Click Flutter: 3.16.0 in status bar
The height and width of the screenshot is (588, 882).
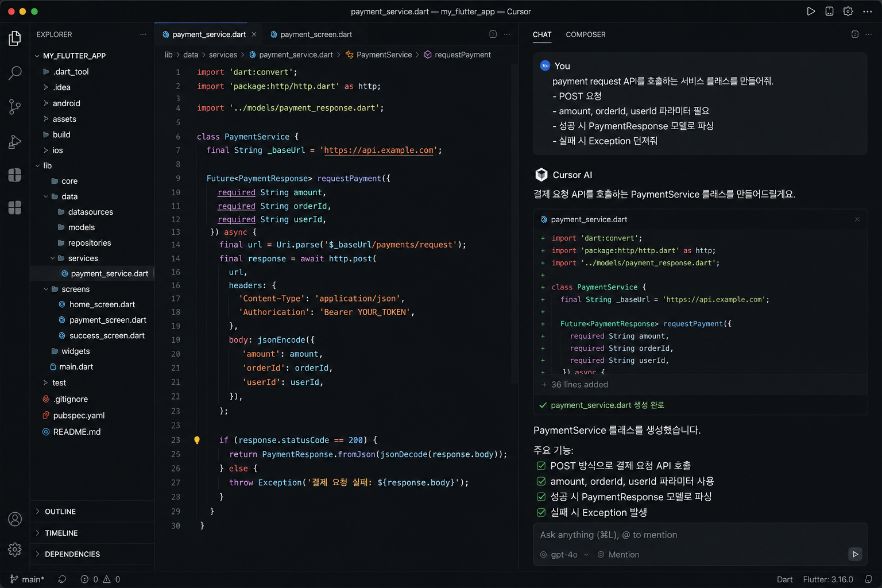828,579
